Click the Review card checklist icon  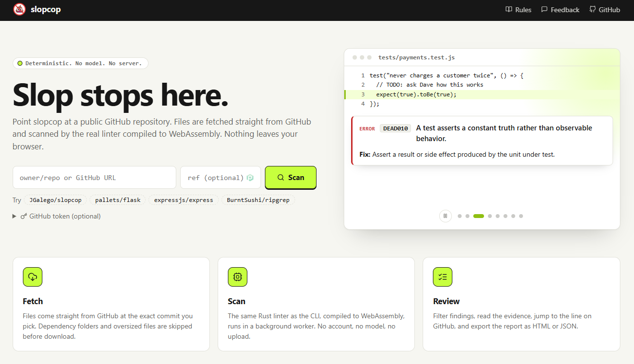[x=443, y=277]
